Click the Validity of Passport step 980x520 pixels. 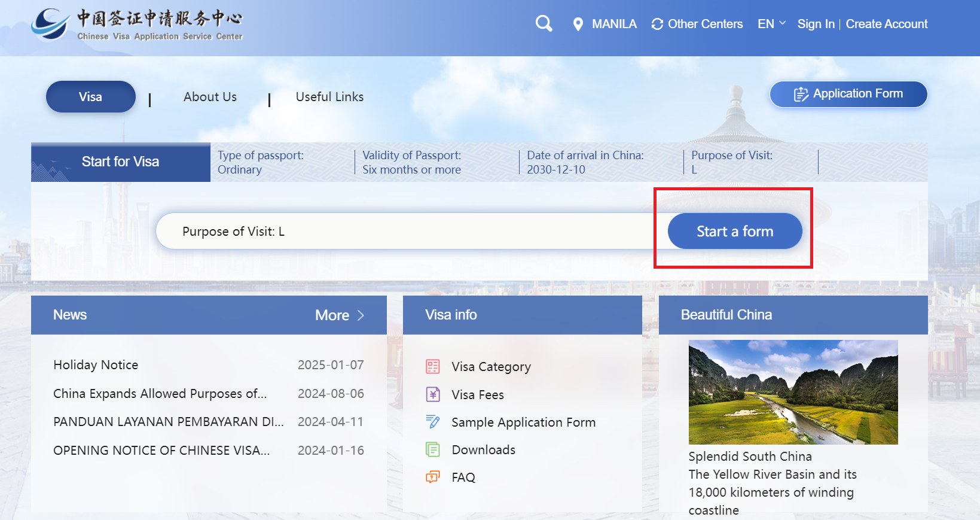[412, 162]
